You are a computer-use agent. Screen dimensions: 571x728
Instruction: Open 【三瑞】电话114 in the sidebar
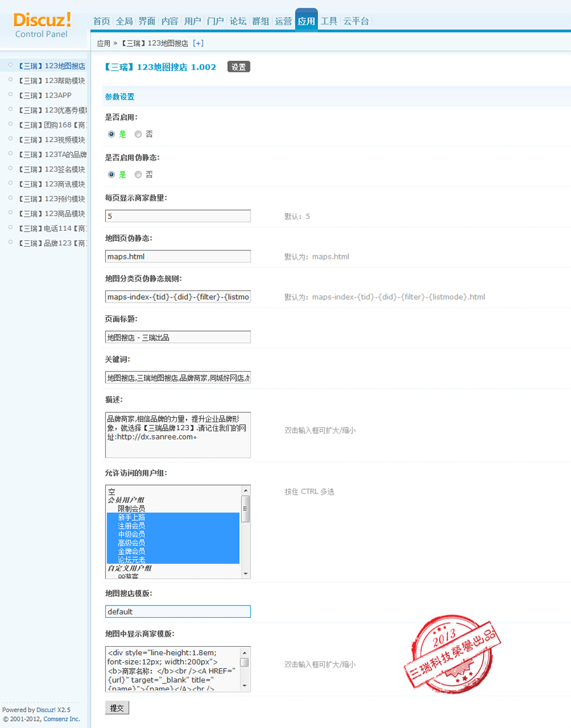53,228
